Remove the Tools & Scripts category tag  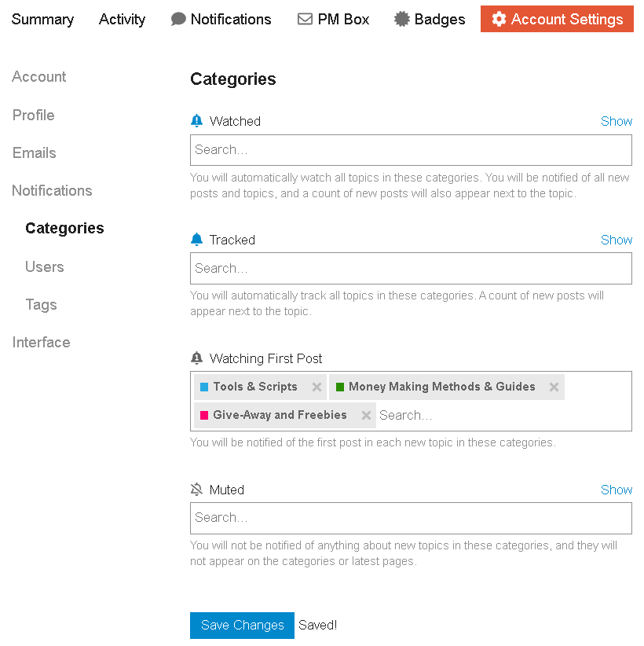pos(317,387)
